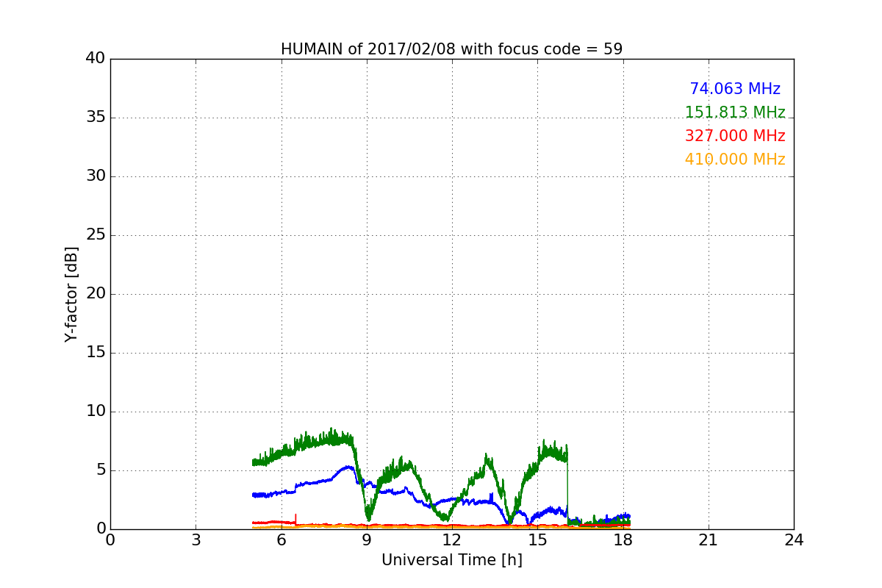882x588 pixels.
Task: Click the y-axis tick label 25
Action: pos(96,235)
